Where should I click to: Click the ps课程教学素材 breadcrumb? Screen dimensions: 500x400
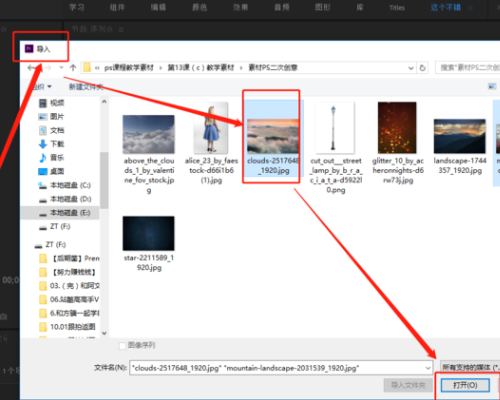129,68
